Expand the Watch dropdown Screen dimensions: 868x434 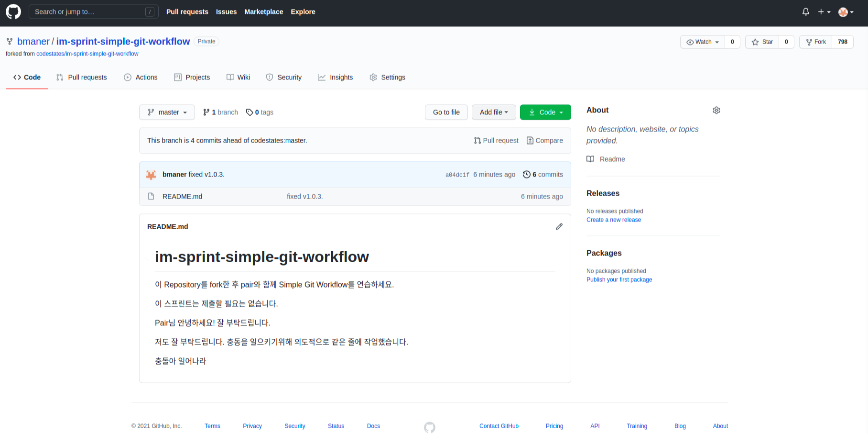pyautogui.click(x=703, y=42)
